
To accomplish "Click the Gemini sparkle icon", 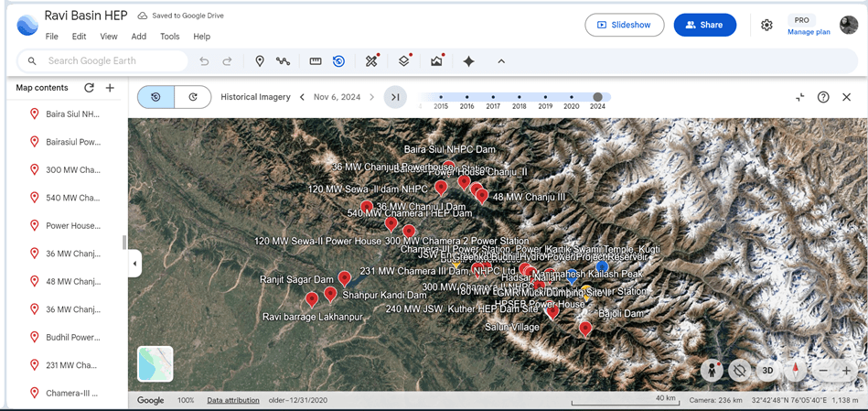I will (x=468, y=61).
